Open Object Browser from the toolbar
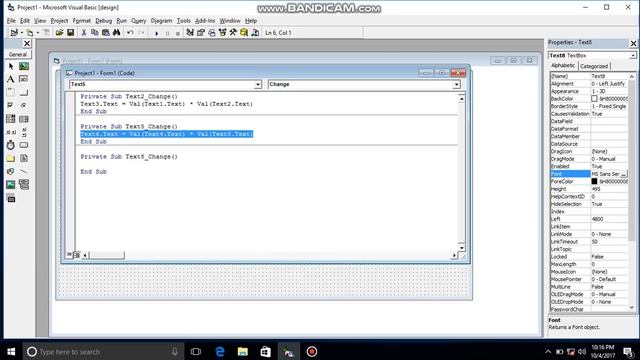This screenshot has height=360, width=640. (x=222, y=33)
